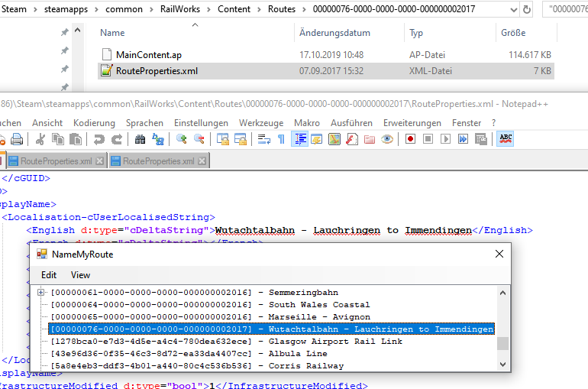Open NameMyRoute Edit menu
This screenshot has width=588, height=389.
point(49,275)
